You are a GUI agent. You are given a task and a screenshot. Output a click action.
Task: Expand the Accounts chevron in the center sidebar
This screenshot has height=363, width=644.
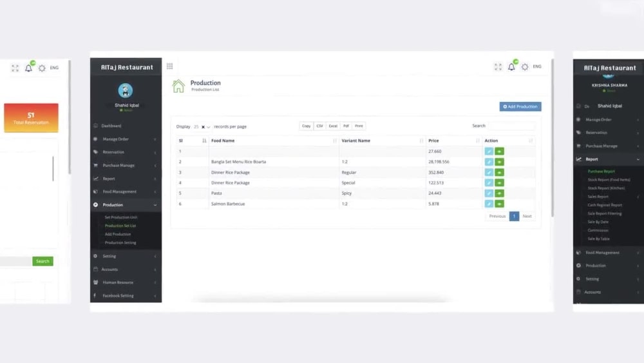point(155,270)
